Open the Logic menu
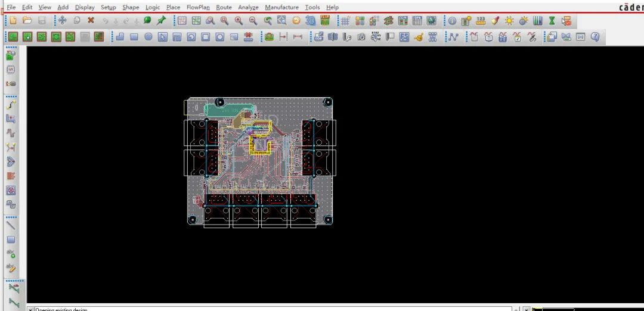The width and height of the screenshot is (644, 311). click(153, 7)
